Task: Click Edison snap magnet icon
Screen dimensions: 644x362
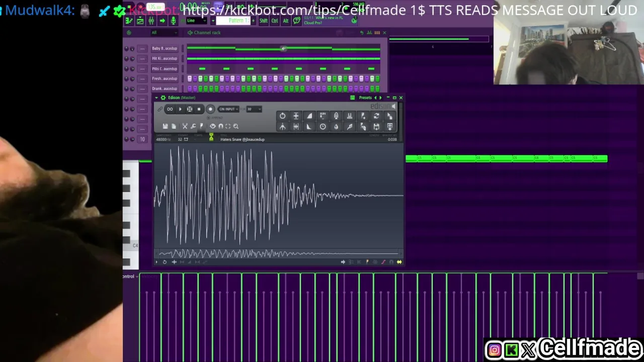Action: [x=220, y=126]
